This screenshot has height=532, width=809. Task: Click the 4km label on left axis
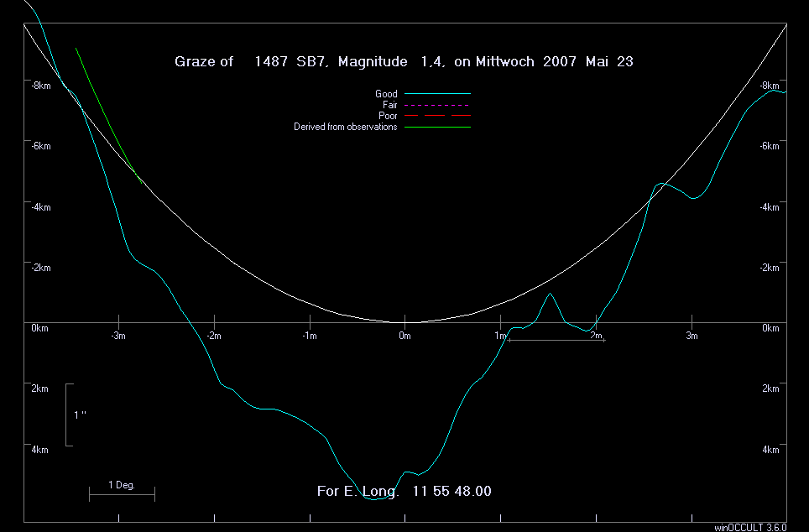39,450
